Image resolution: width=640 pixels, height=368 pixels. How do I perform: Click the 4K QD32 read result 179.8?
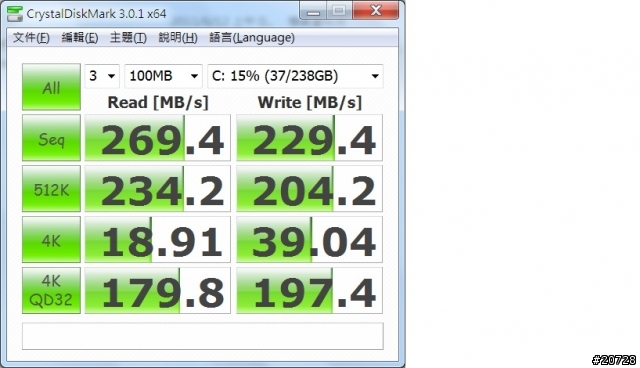[x=158, y=291]
